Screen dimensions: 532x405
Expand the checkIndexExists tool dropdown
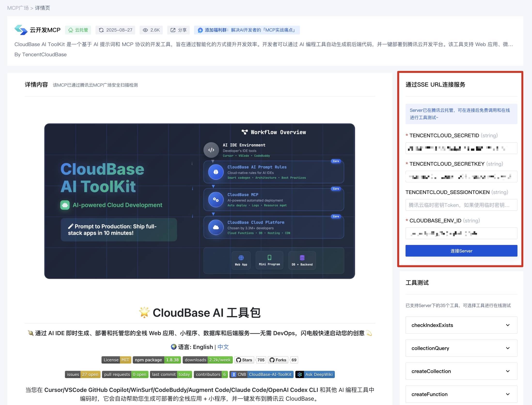point(461,325)
